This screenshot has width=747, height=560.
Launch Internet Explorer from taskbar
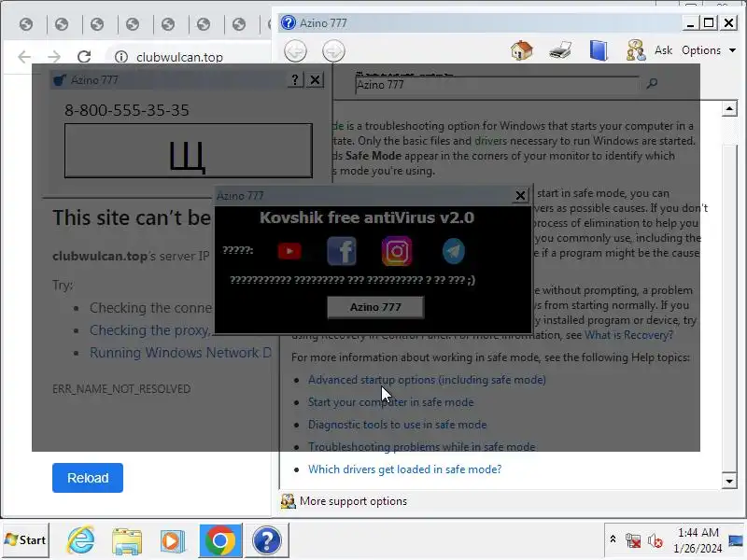[x=80, y=540]
